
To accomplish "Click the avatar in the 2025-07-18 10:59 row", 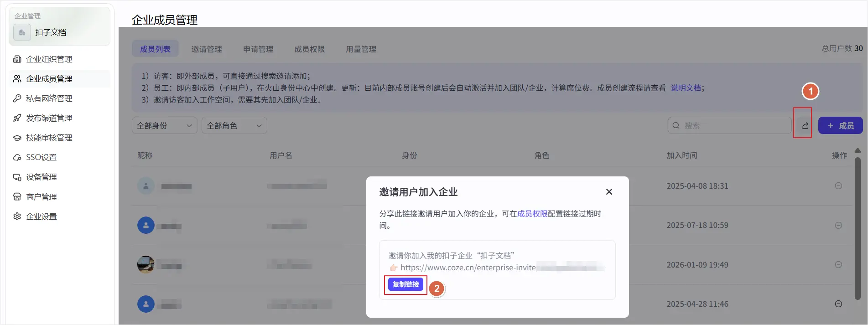I will 146,225.
